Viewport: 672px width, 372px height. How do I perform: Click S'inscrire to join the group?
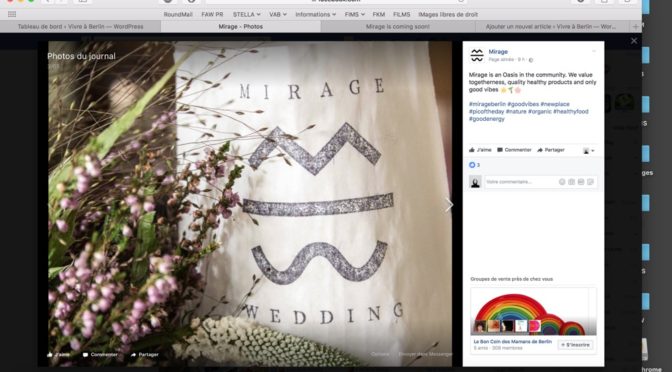(x=576, y=345)
